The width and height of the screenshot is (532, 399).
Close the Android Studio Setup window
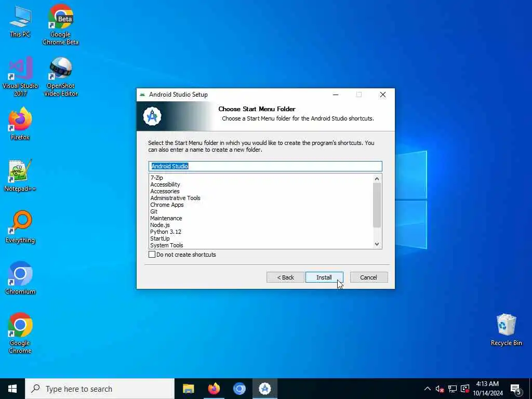pyautogui.click(x=383, y=95)
